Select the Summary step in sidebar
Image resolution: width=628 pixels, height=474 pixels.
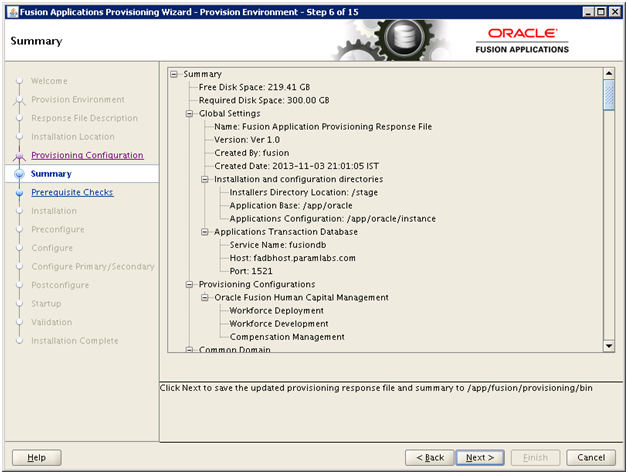[x=51, y=174]
